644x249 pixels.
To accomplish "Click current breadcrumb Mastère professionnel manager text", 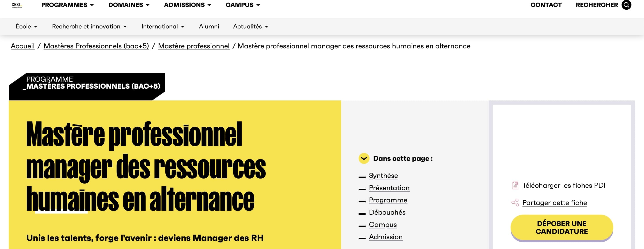I will 354,46.
